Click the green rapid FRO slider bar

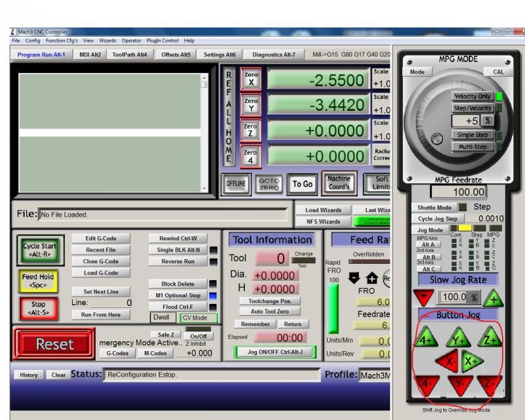pos(334,308)
